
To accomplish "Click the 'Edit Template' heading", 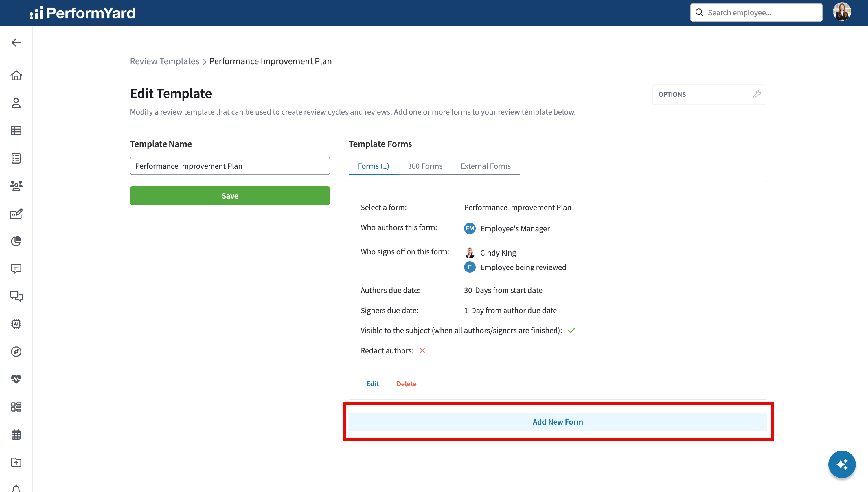I will pyautogui.click(x=170, y=93).
